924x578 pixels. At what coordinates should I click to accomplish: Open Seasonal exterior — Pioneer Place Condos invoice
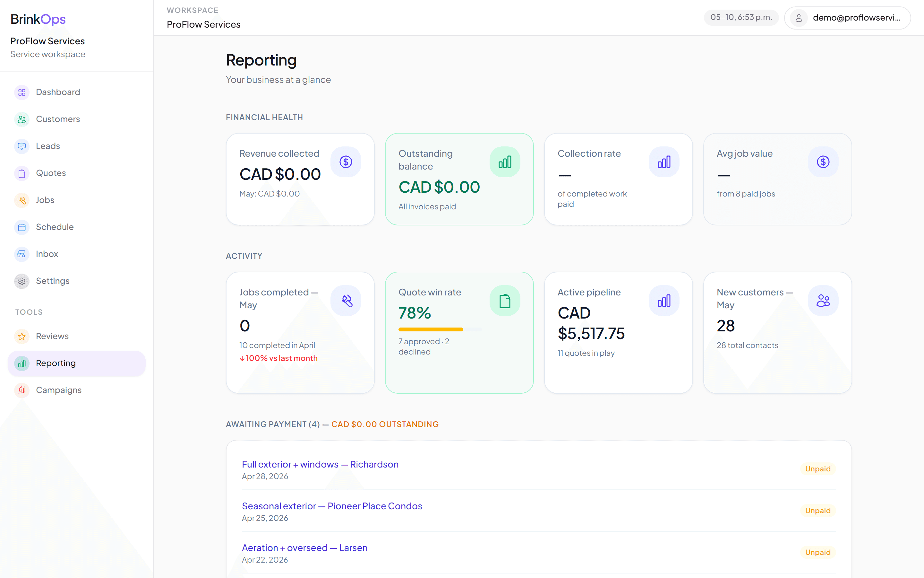(x=332, y=506)
